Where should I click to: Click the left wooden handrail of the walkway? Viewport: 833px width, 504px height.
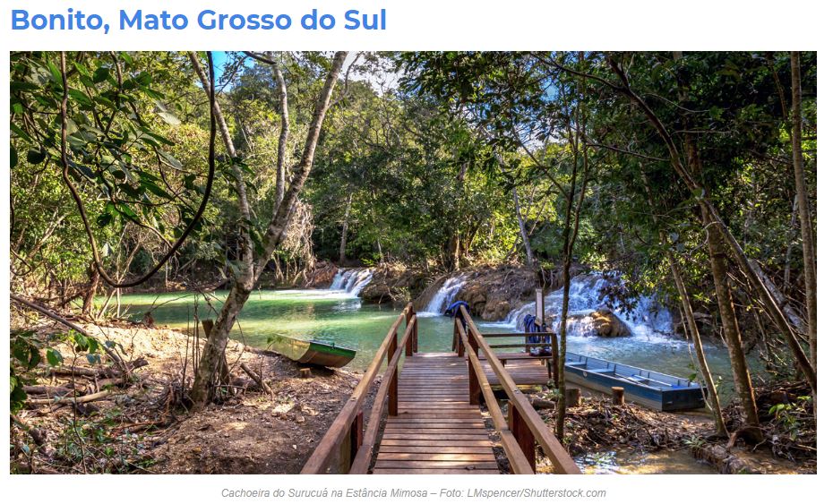[x=361, y=393]
